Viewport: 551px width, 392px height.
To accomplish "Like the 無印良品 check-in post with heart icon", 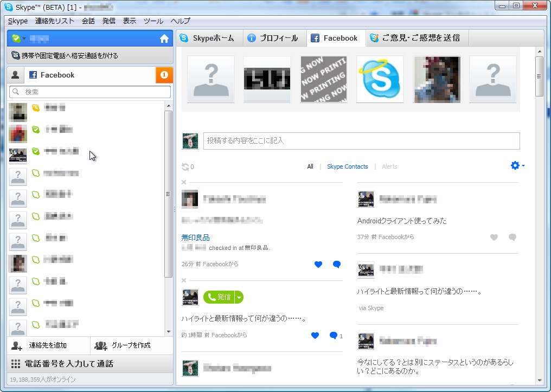I will [x=319, y=265].
